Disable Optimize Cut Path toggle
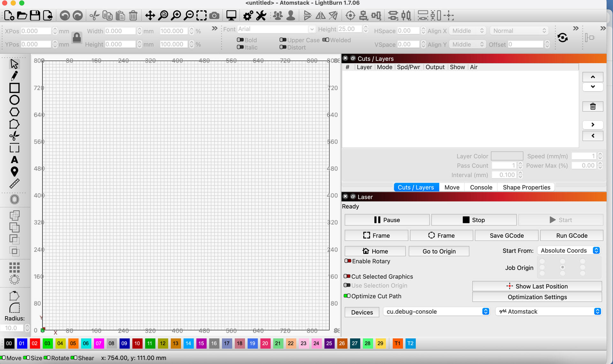Image resolution: width=613 pixels, height=364 pixels. (x=347, y=296)
